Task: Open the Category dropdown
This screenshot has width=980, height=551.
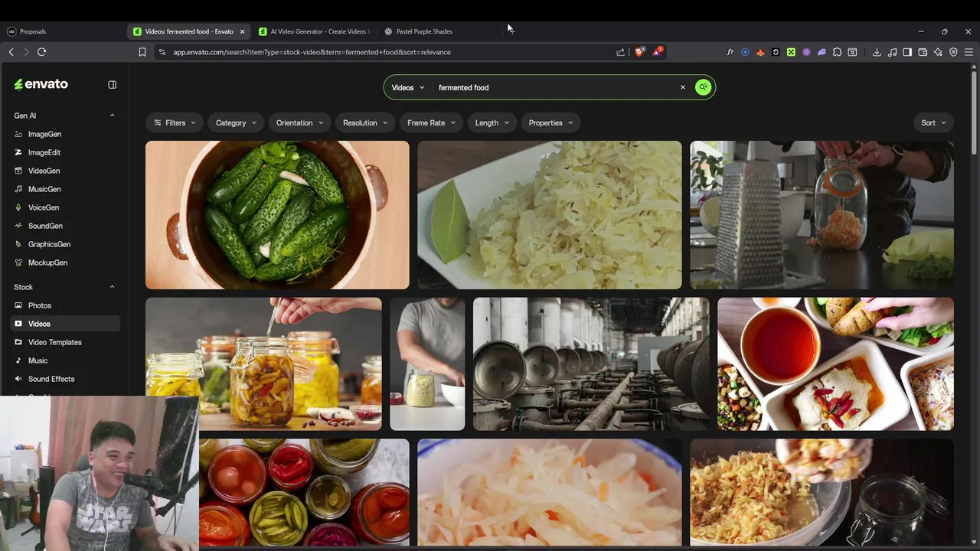Action: 236,122
